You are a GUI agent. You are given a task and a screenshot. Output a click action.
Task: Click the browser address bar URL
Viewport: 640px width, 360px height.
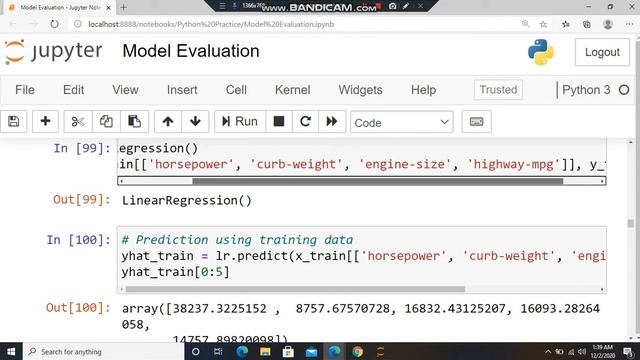tap(211, 24)
